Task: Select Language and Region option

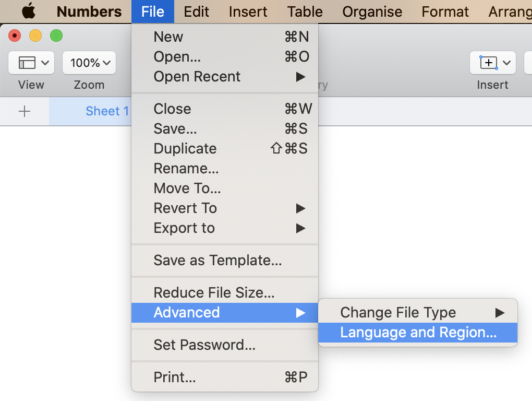Action: [x=418, y=333]
